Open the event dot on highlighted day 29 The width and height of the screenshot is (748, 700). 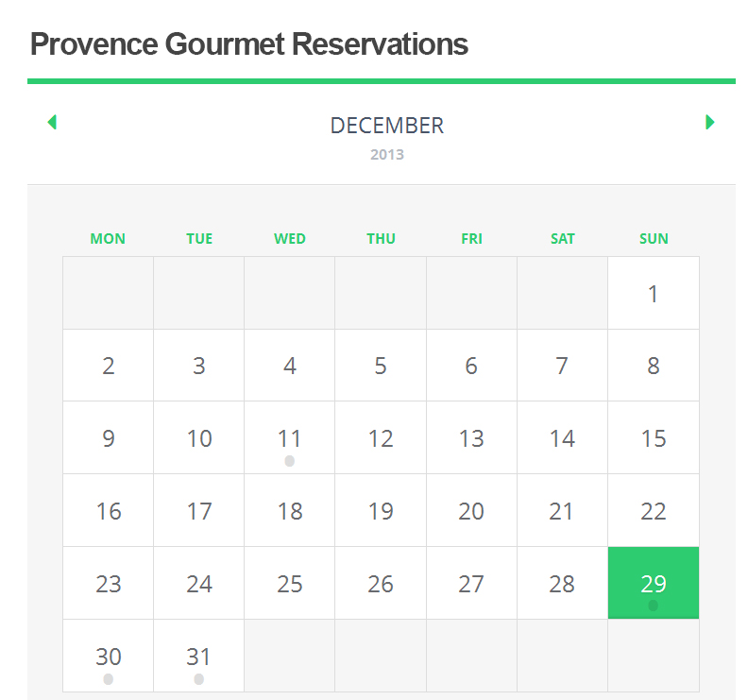(653, 606)
